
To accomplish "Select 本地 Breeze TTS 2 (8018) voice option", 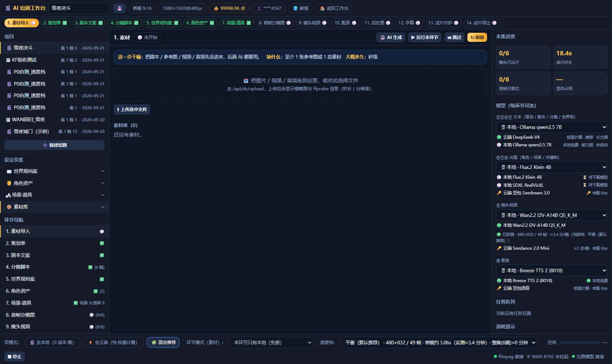I will [x=552, y=281].
